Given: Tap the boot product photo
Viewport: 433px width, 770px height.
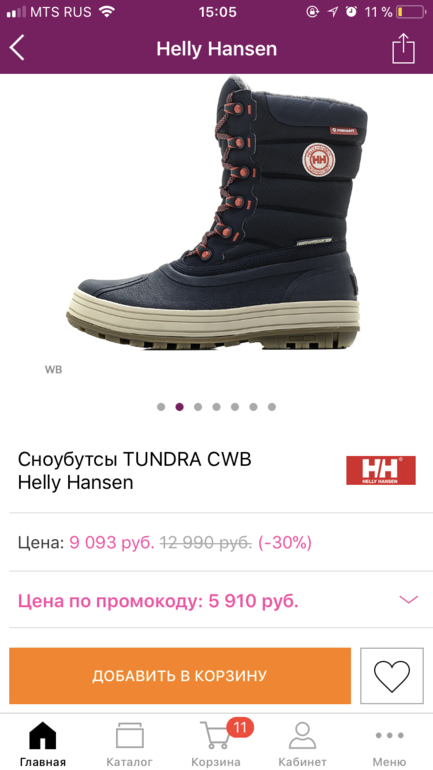Looking at the screenshot, I should click(x=216, y=213).
